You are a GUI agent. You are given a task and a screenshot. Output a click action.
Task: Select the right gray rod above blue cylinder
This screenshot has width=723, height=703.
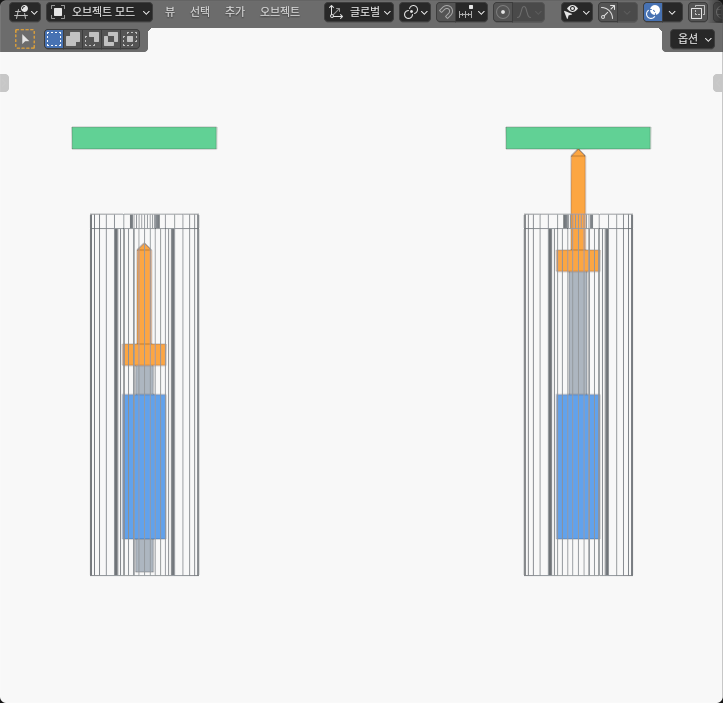click(578, 333)
